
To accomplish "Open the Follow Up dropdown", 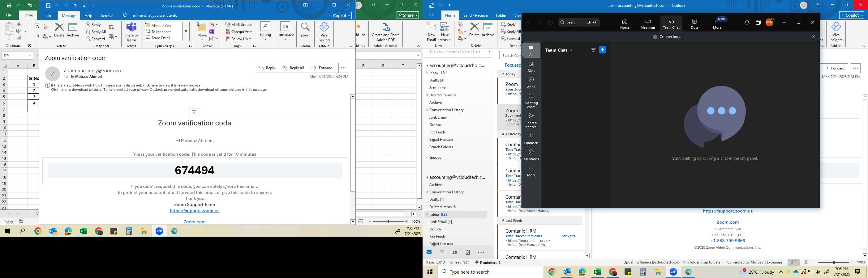I will [x=239, y=39].
